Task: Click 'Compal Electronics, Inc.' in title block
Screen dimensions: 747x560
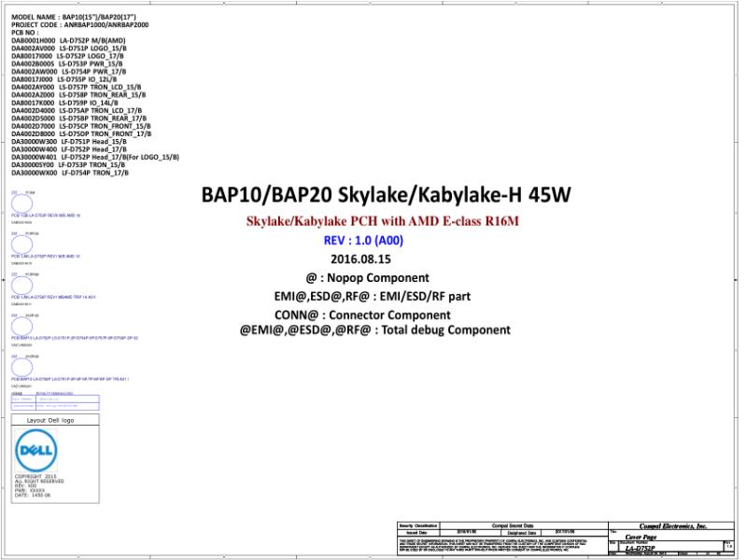Action: click(x=672, y=526)
